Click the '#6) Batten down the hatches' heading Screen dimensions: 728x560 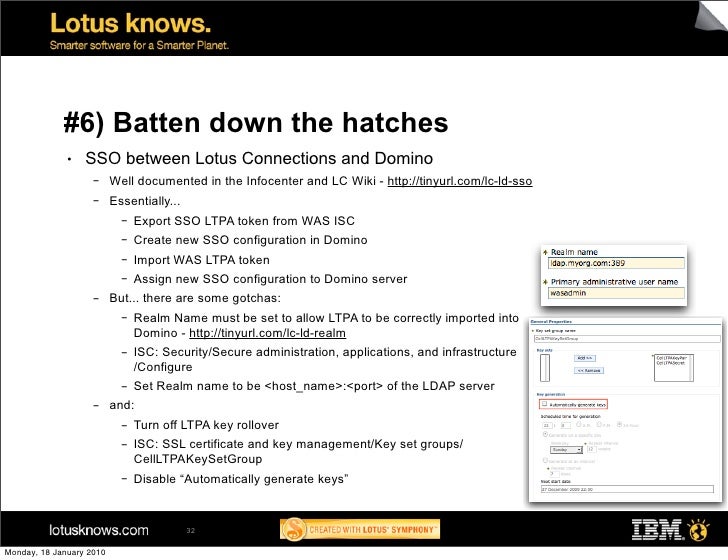[x=256, y=123]
